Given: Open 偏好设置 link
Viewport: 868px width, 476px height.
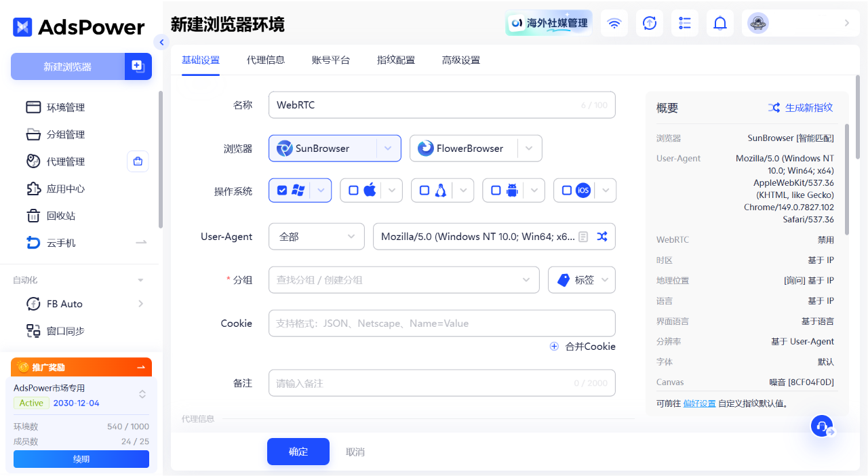Looking at the screenshot, I should pyautogui.click(x=699, y=403).
